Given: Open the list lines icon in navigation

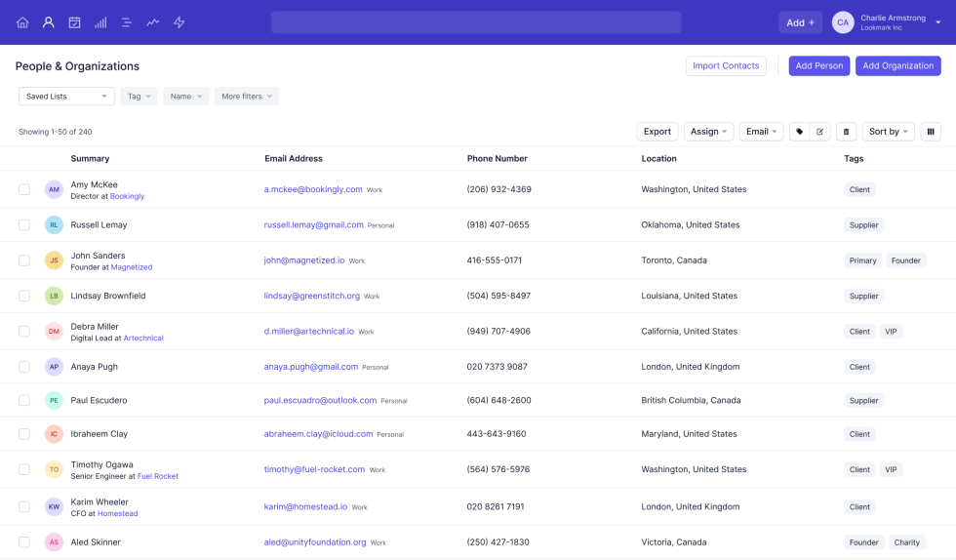Looking at the screenshot, I should [127, 22].
